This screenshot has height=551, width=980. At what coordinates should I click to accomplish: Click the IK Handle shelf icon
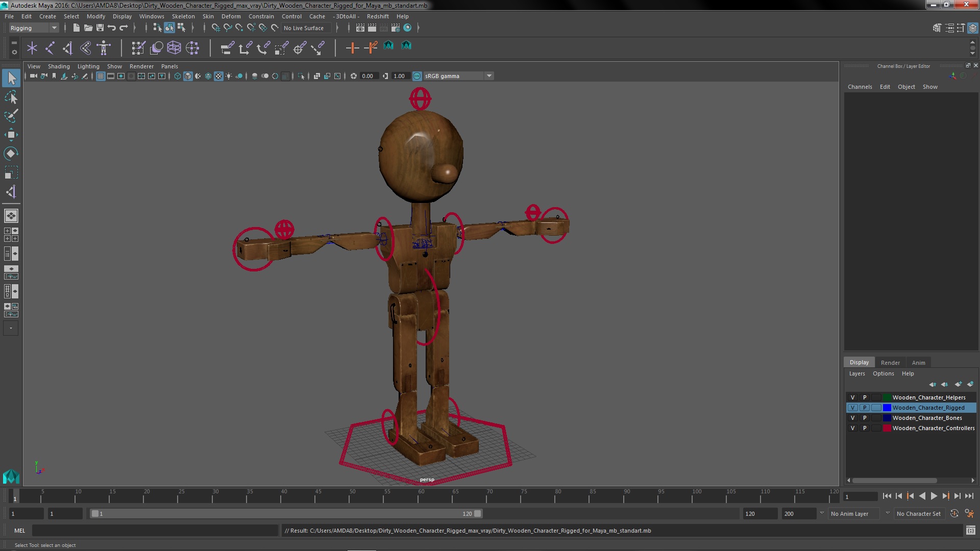tap(68, 48)
